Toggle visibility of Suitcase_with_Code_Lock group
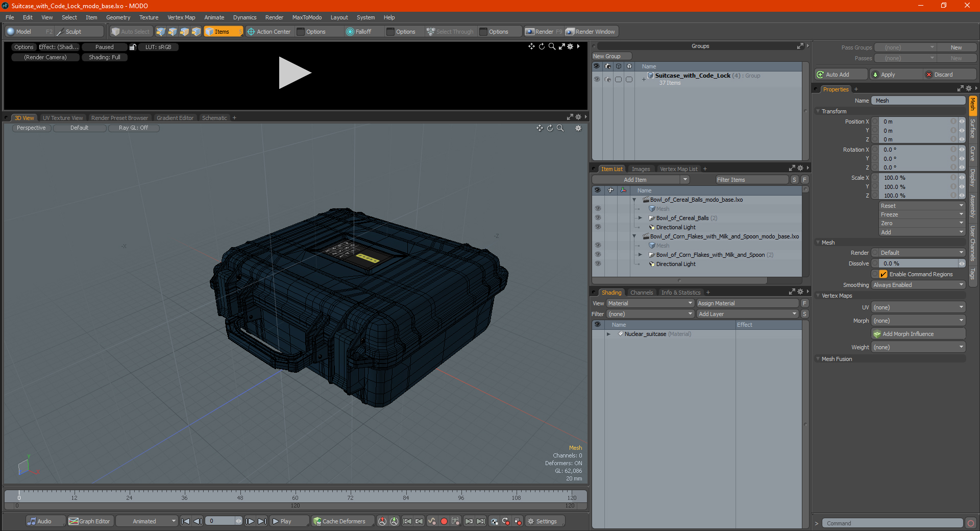Viewport: 980px width, 531px height. coord(597,79)
